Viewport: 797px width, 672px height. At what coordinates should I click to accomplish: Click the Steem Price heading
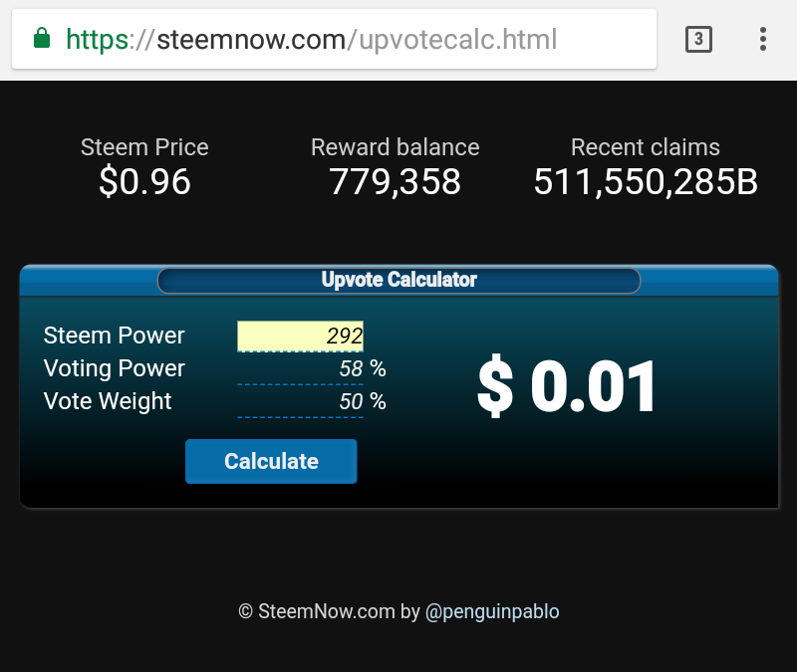[144, 147]
